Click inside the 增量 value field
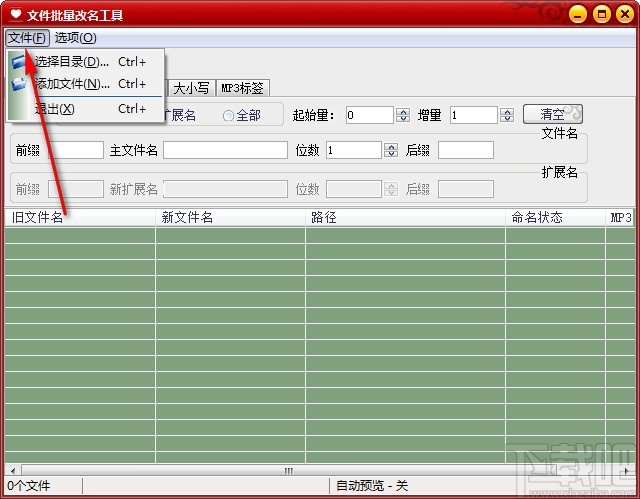640x499 pixels. click(474, 115)
